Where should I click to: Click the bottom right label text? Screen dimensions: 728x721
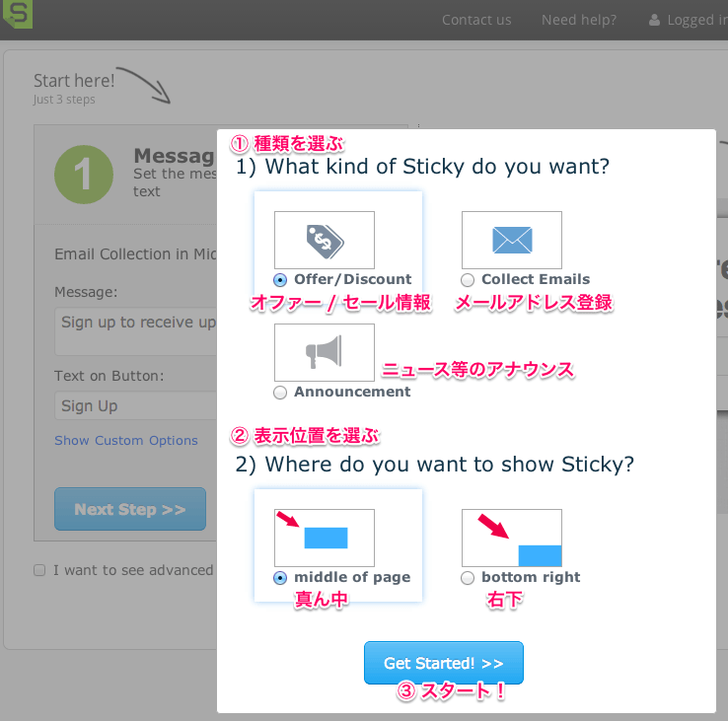point(531,577)
